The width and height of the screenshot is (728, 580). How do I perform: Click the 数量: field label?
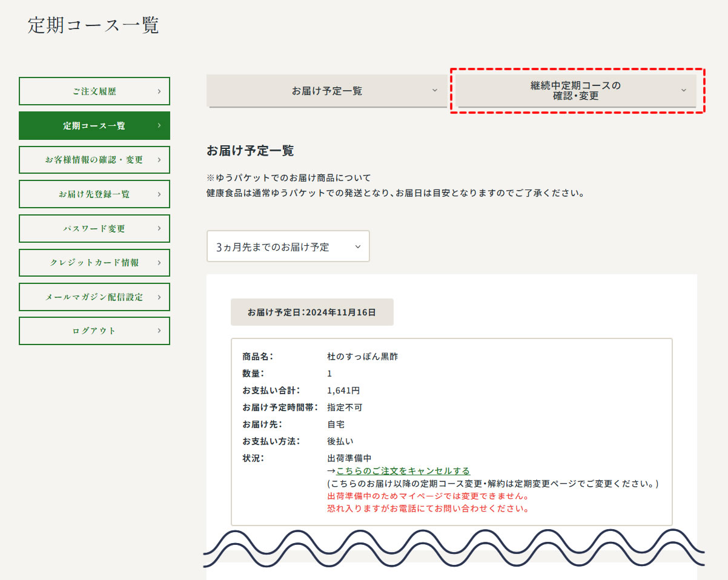[x=253, y=374]
